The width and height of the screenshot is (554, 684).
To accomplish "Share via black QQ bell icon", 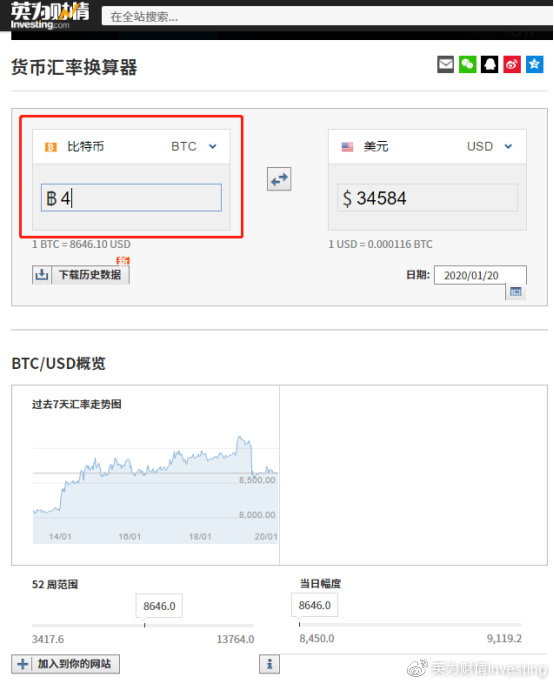I will [x=489, y=65].
